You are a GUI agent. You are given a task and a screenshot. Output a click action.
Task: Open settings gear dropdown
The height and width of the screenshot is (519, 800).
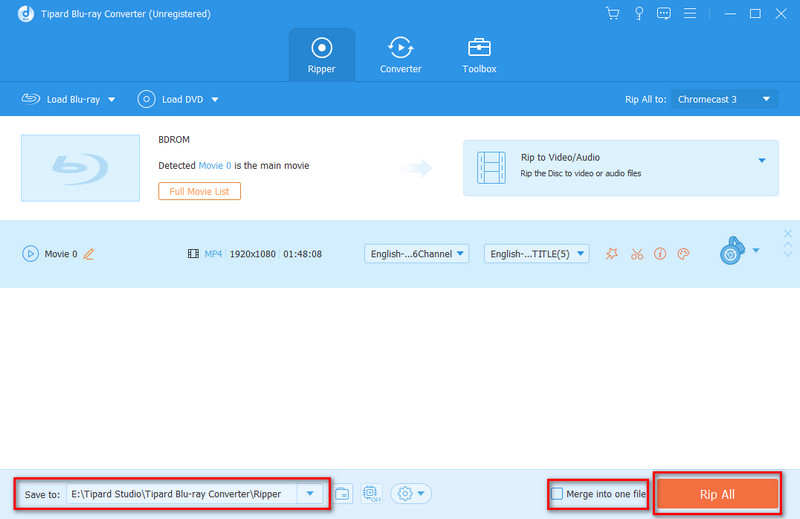(x=411, y=493)
